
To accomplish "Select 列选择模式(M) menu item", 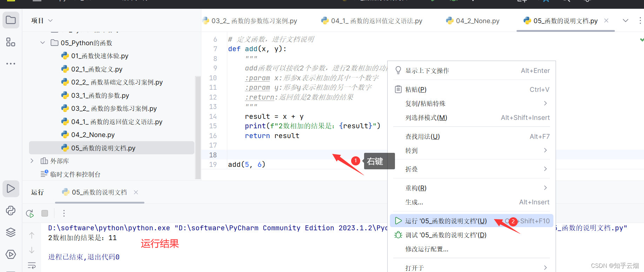I will point(471,117).
